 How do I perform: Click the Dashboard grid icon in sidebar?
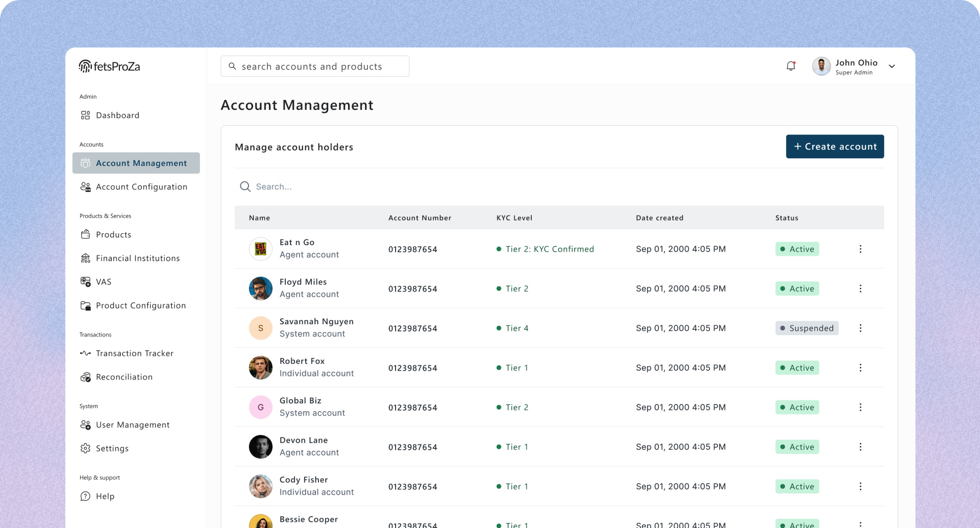tap(85, 115)
